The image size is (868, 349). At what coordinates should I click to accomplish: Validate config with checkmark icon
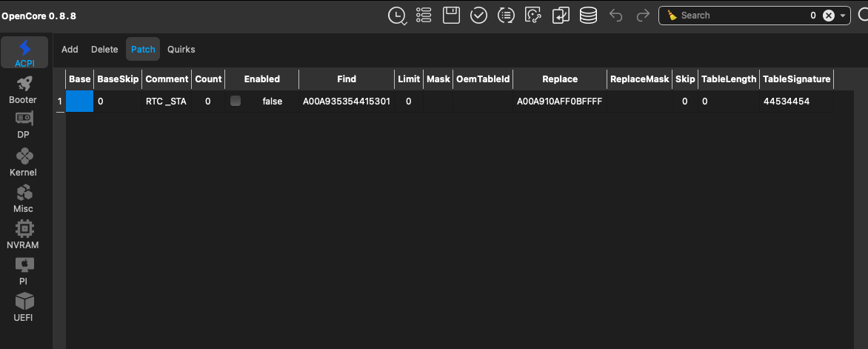[478, 16]
